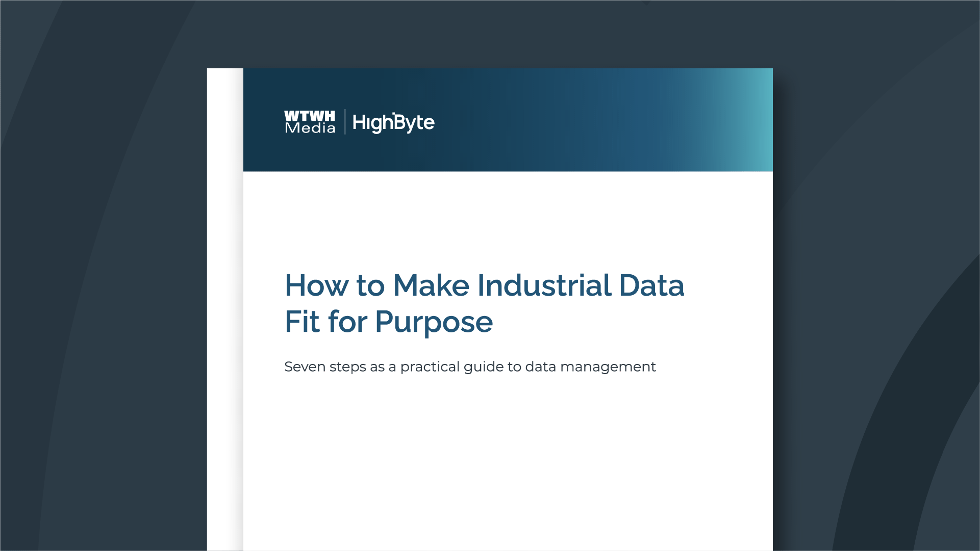Viewport: 980px width, 551px height.
Task: Click the WTWH Media logo
Action: [309, 122]
